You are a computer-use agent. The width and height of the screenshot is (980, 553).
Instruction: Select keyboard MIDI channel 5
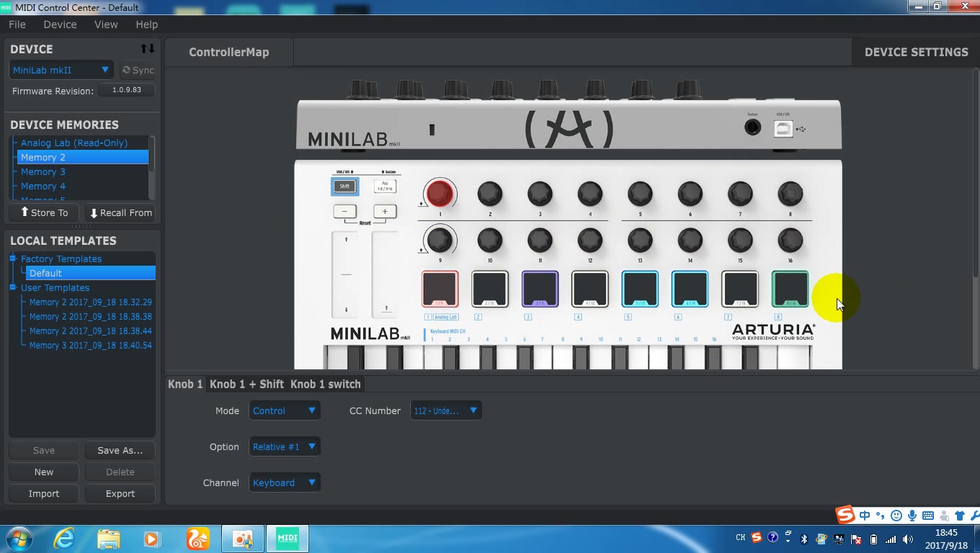pyautogui.click(x=506, y=339)
